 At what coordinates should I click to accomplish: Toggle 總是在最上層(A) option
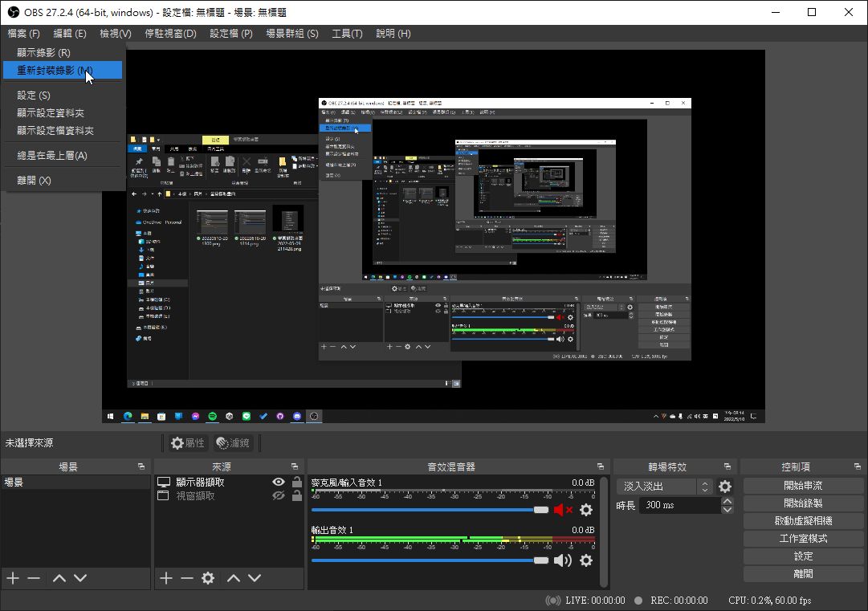pyautogui.click(x=63, y=156)
